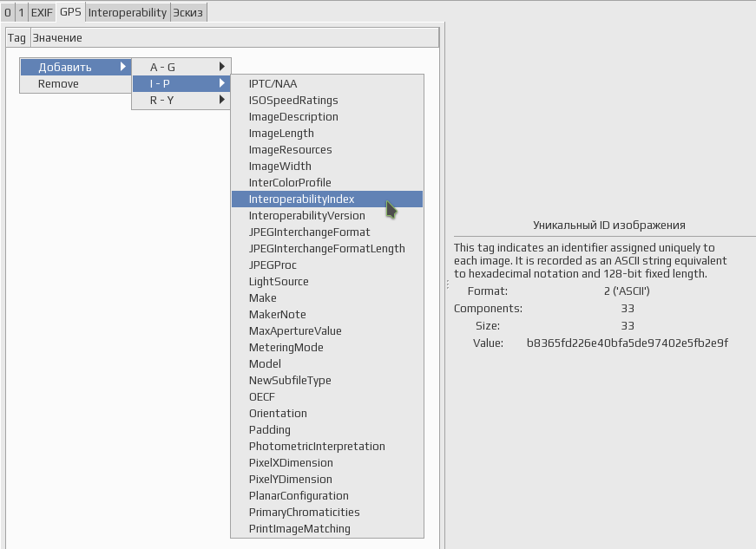Screen dimensions: 756x549
Task: Add the PixelXDimension tag
Action: point(327,462)
